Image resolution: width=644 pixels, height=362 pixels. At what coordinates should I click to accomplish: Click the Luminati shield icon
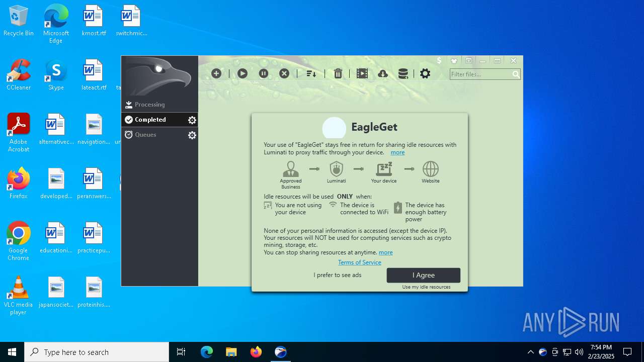pos(336,169)
